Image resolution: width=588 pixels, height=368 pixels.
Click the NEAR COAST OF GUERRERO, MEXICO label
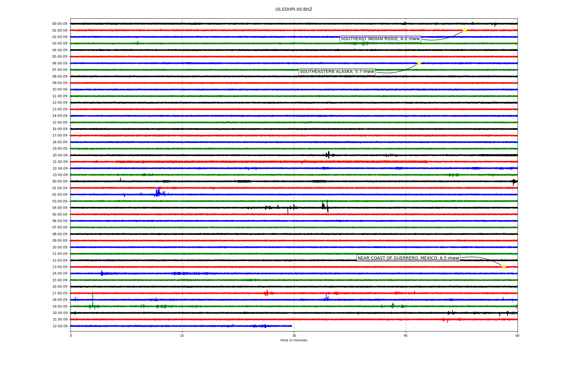pyautogui.click(x=408, y=258)
